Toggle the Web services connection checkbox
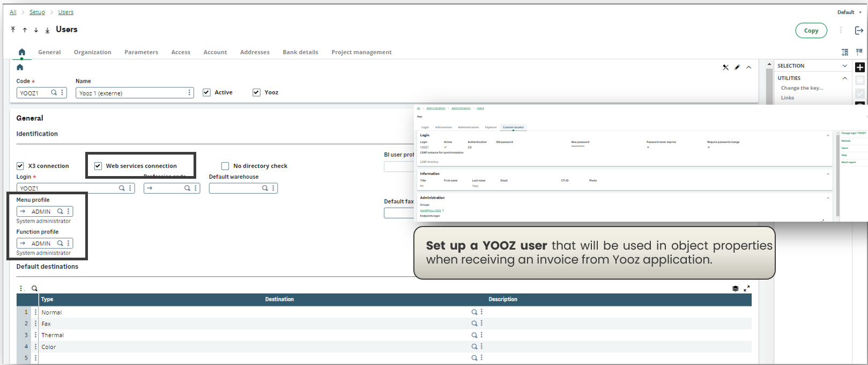Viewport: 868px width, 365px height. click(x=98, y=166)
